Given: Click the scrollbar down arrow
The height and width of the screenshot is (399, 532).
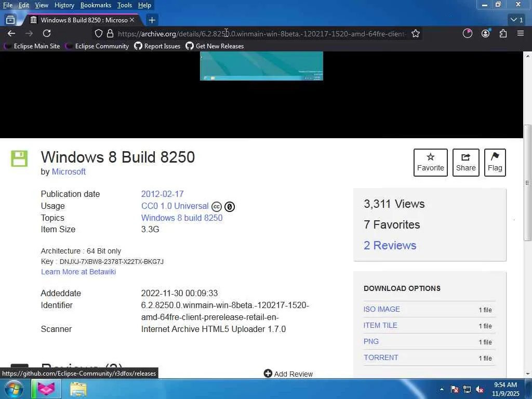Looking at the screenshot, I should [x=527, y=374].
